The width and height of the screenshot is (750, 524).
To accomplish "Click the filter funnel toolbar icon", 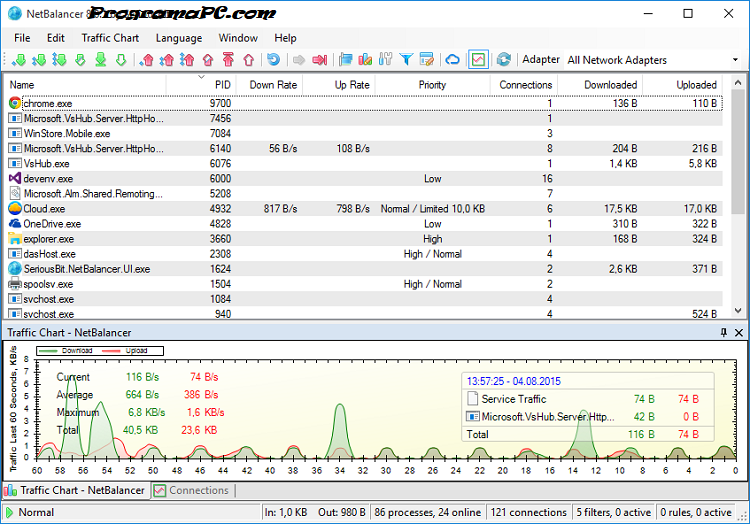I will [406, 60].
